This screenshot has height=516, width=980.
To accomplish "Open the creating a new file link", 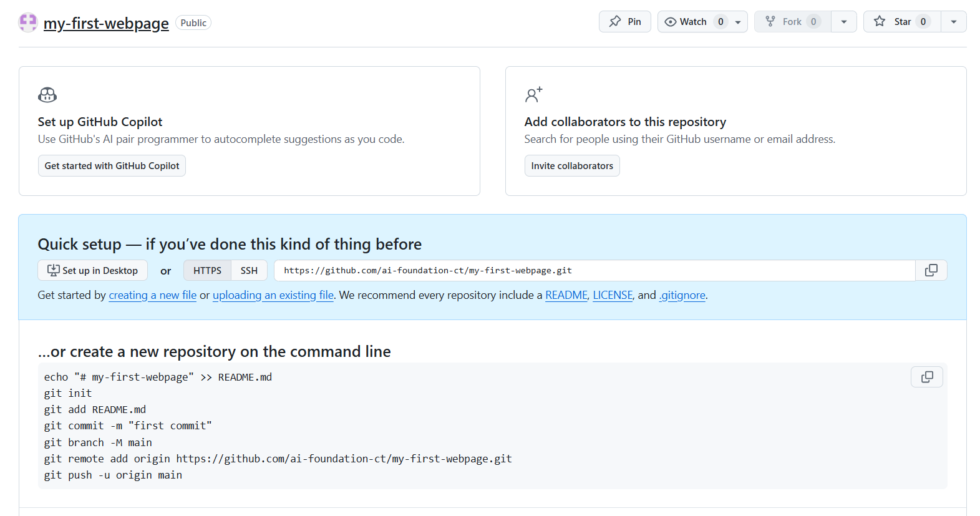I will click(153, 295).
